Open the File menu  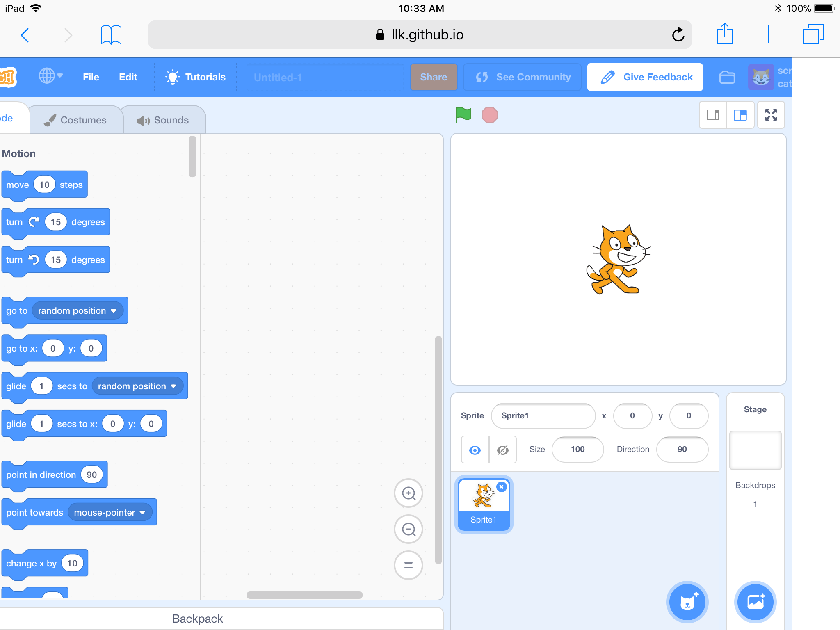(x=91, y=77)
